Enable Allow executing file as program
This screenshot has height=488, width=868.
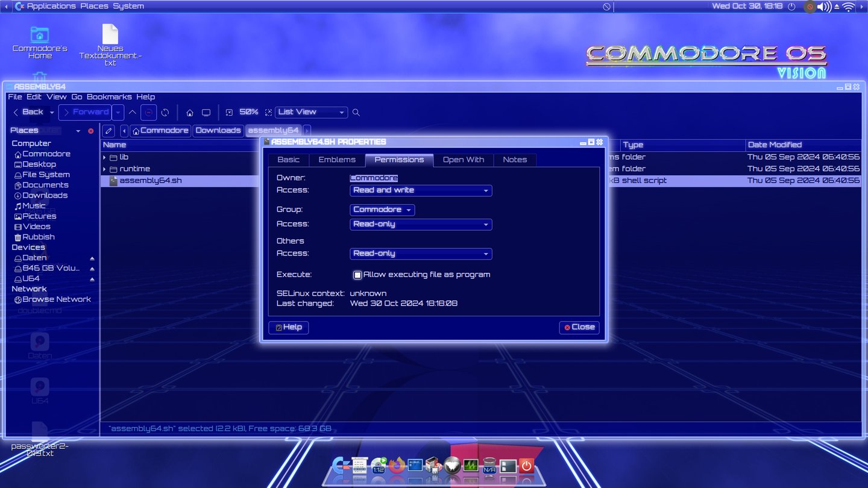pyautogui.click(x=357, y=275)
